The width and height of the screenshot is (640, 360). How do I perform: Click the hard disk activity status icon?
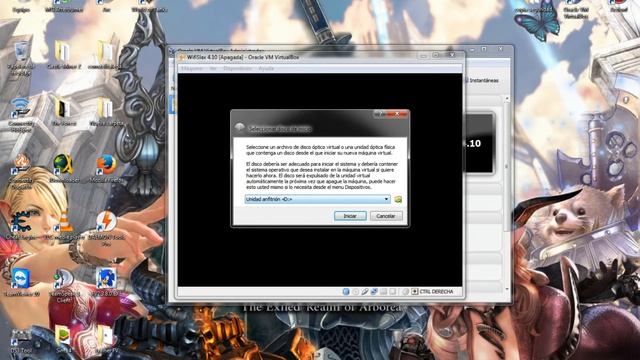pyautogui.click(x=346, y=291)
